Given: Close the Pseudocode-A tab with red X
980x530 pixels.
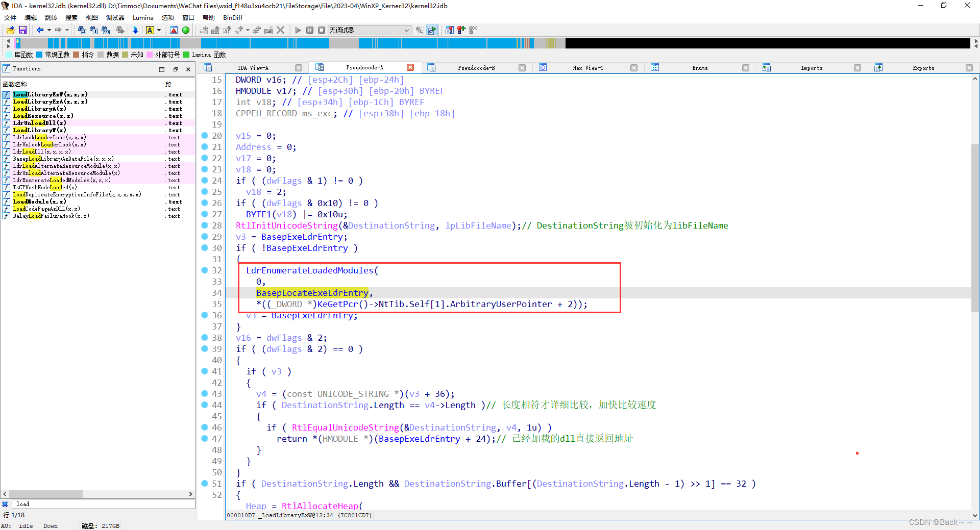Looking at the screenshot, I should 410,67.
